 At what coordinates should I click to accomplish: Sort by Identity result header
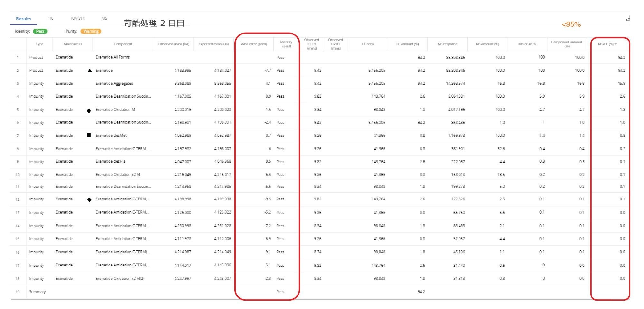(x=286, y=44)
